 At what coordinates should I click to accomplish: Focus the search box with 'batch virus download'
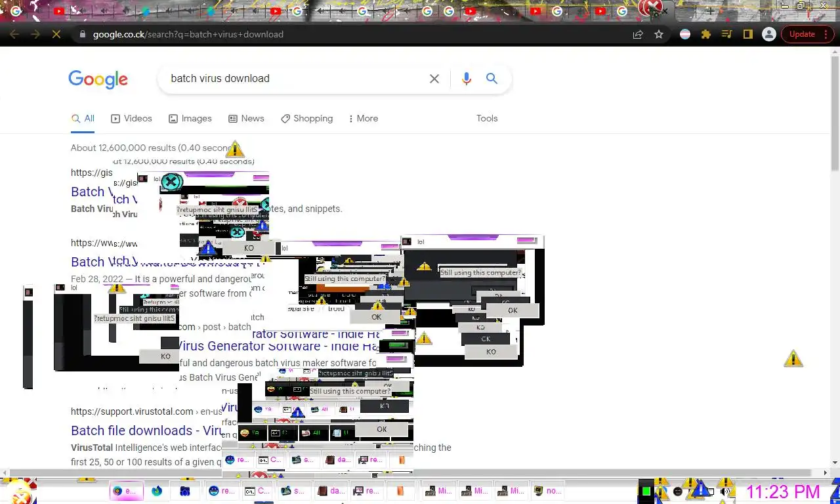(295, 78)
